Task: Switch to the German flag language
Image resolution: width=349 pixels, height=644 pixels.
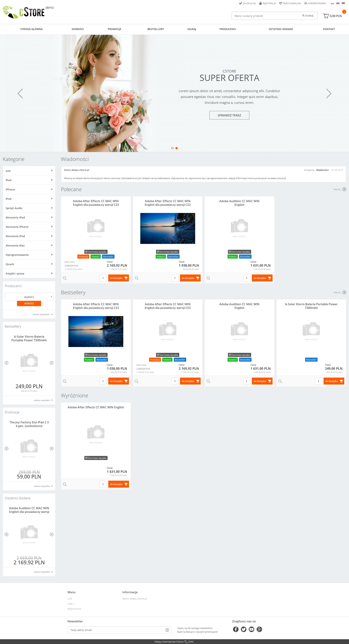Action: (x=343, y=3)
